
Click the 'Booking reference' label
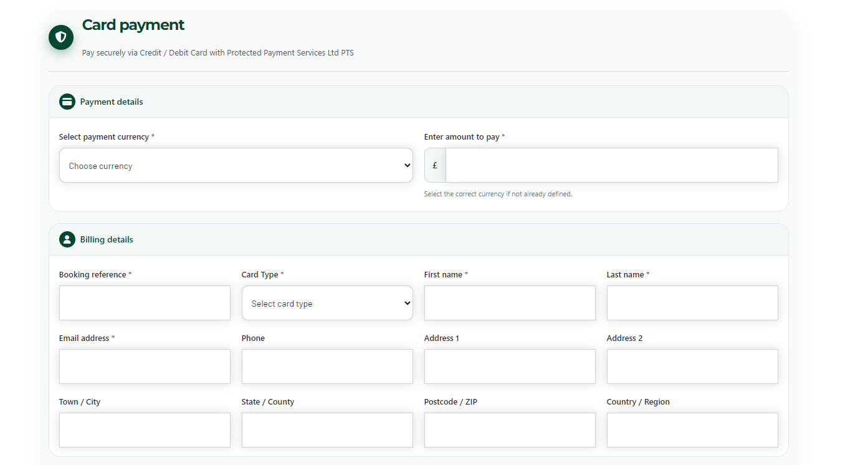95,275
